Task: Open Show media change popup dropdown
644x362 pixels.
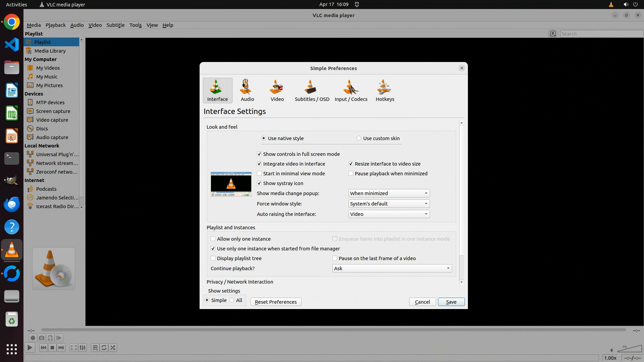Action: 389,193
